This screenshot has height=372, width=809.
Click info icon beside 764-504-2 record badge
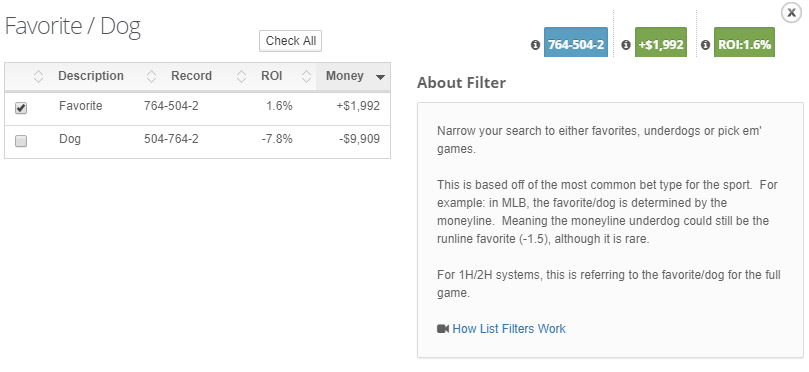point(535,45)
